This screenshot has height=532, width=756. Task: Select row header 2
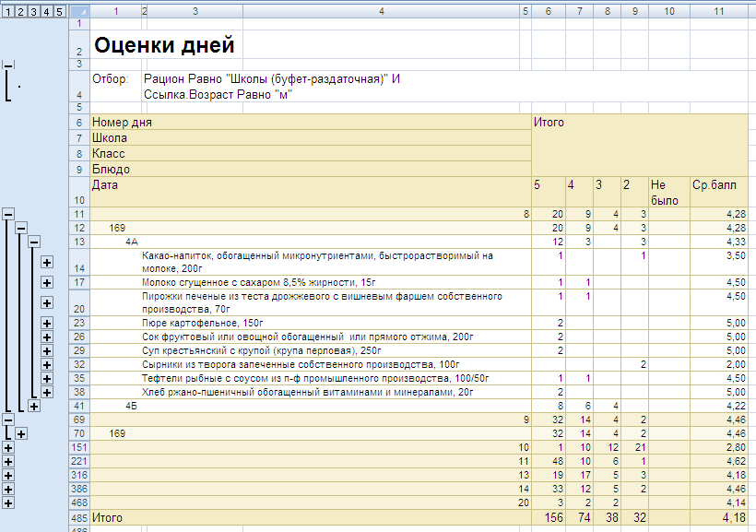point(79,44)
